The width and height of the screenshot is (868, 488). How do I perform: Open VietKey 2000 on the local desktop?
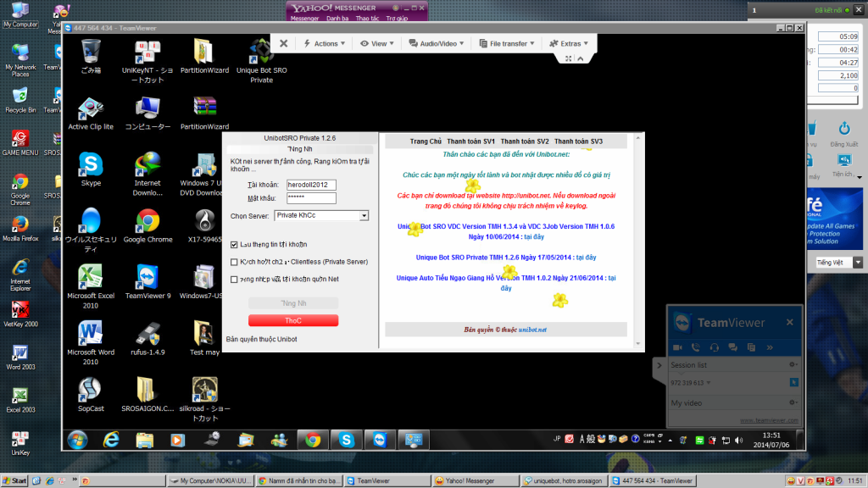[20, 313]
